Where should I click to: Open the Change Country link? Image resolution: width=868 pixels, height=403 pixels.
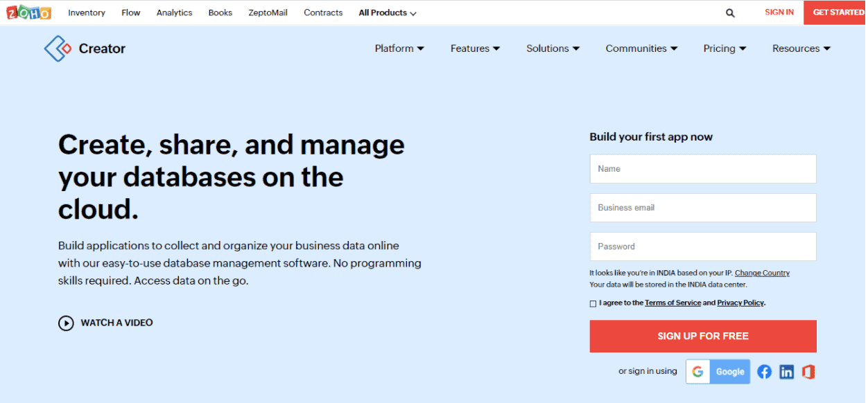point(762,273)
